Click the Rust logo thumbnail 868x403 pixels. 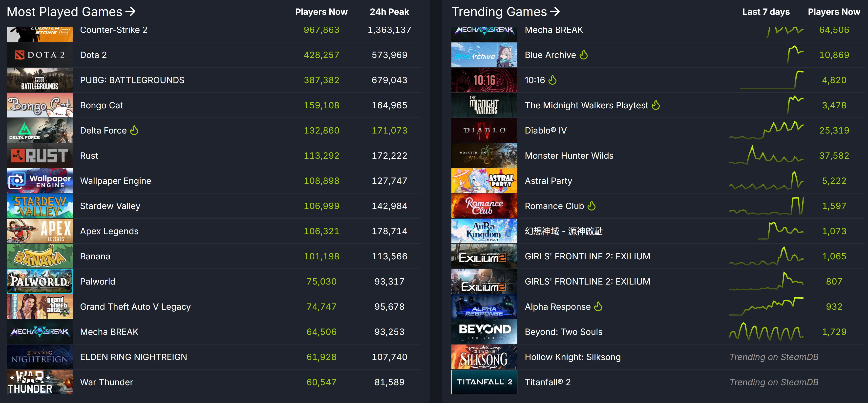point(40,155)
